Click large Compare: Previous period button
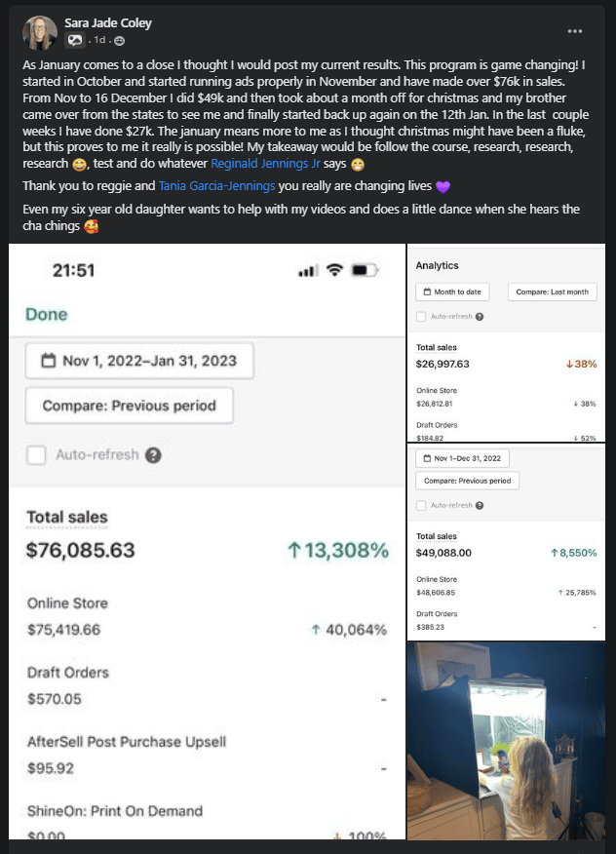Screen dimensions: 616x854 point(130,406)
